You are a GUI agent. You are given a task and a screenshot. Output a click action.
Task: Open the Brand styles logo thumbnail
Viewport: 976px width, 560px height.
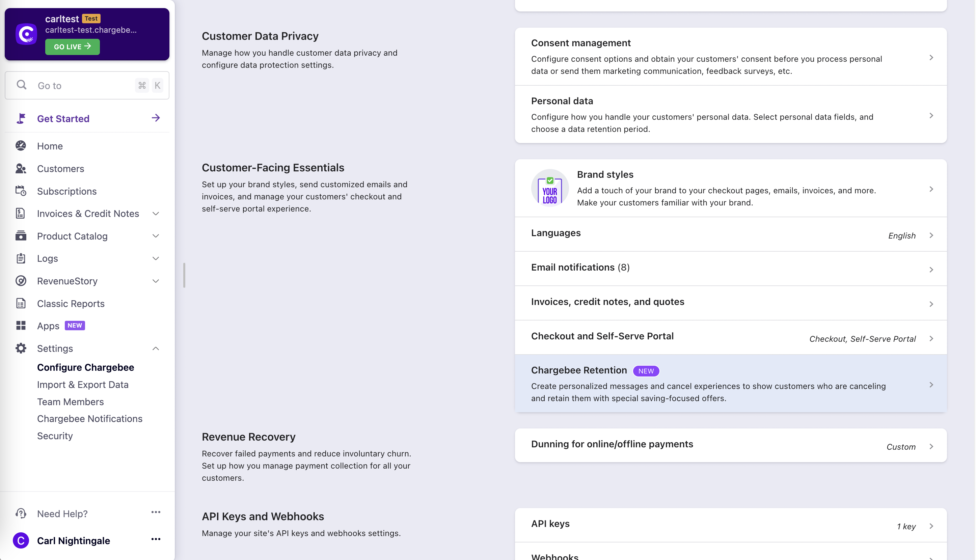[x=549, y=189]
